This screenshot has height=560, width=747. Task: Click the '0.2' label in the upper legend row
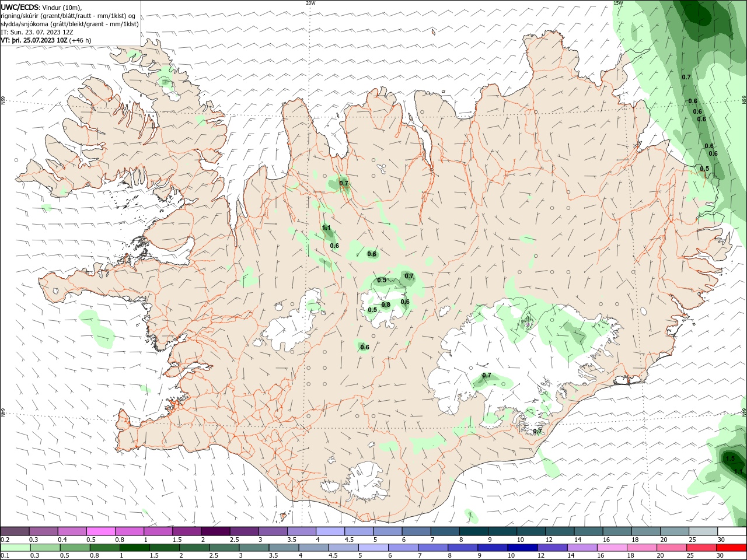point(5,540)
